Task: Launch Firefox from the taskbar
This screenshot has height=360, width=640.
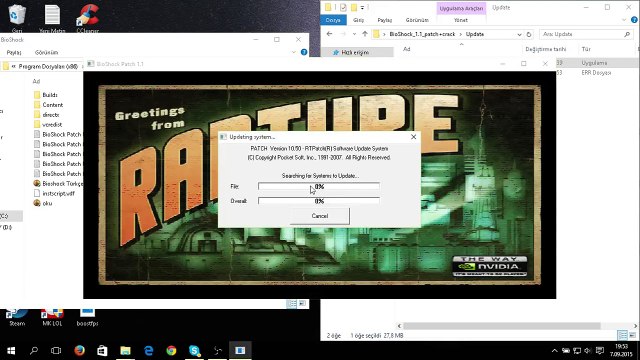Action: (79, 350)
